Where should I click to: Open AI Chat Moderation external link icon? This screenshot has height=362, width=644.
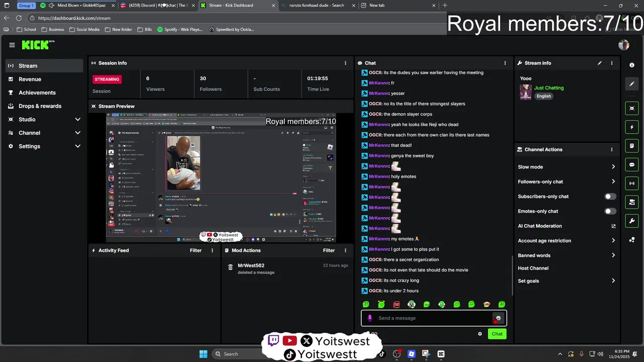point(613,226)
